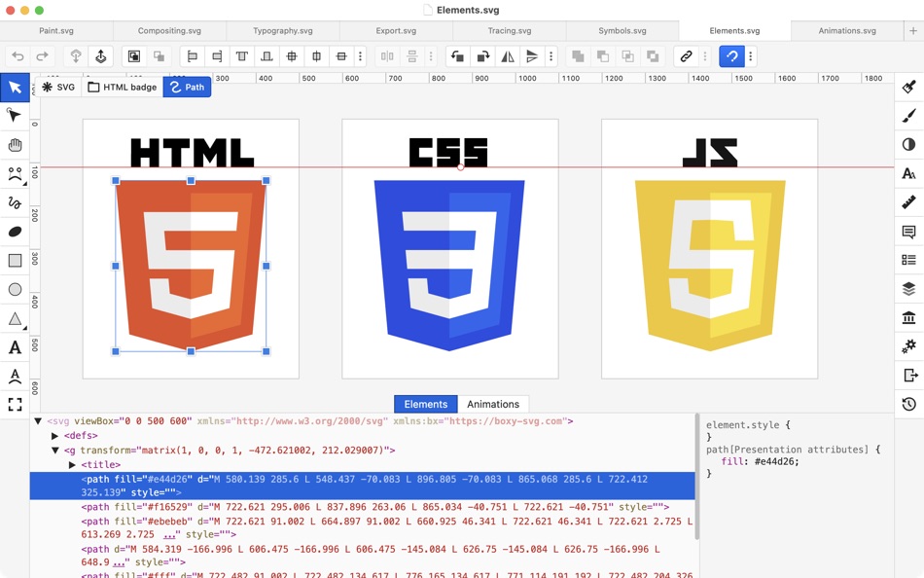The height and width of the screenshot is (578, 924).
Task: Select the Transform arrow tool
Action: tap(15, 88)
